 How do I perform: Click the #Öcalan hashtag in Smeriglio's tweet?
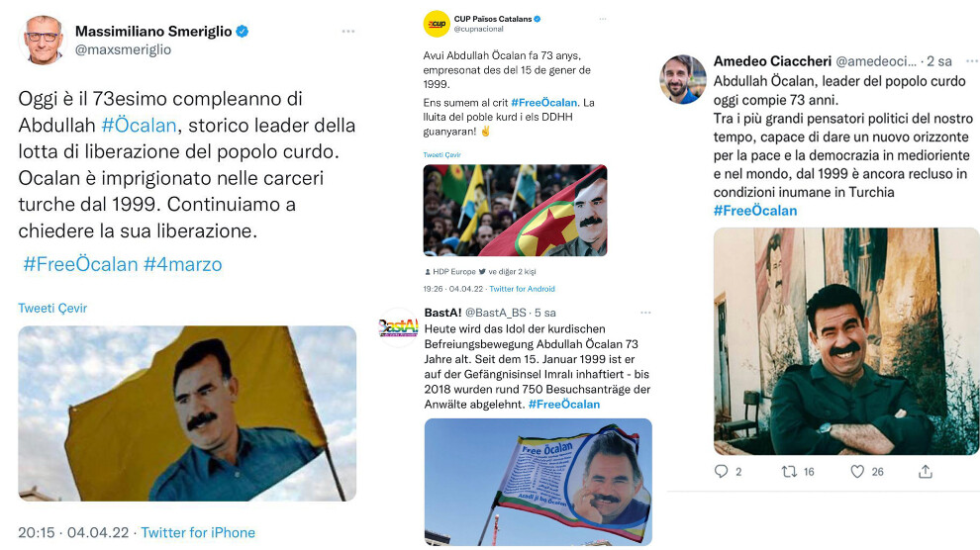click(x=139, y=126)
